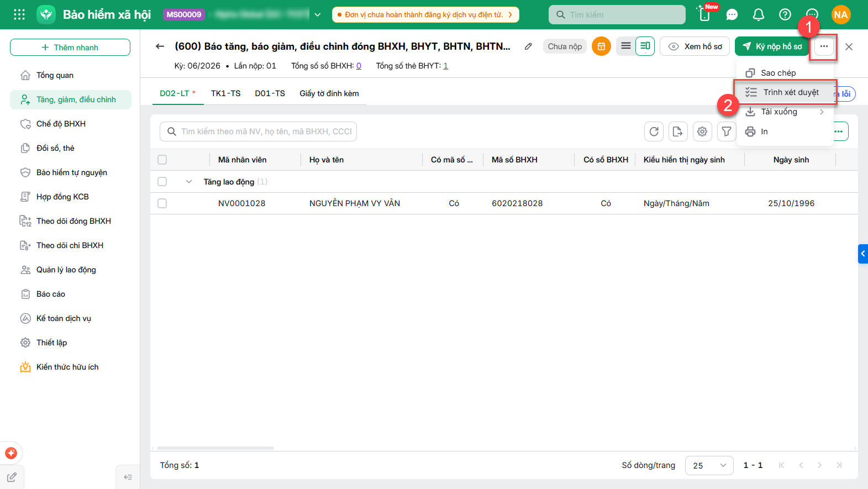The width and height of the screenshot is (868, 489).
Task: Open Chế độ BHXH in sidebar
Action: pyautogui.click(x=71, y=124)
